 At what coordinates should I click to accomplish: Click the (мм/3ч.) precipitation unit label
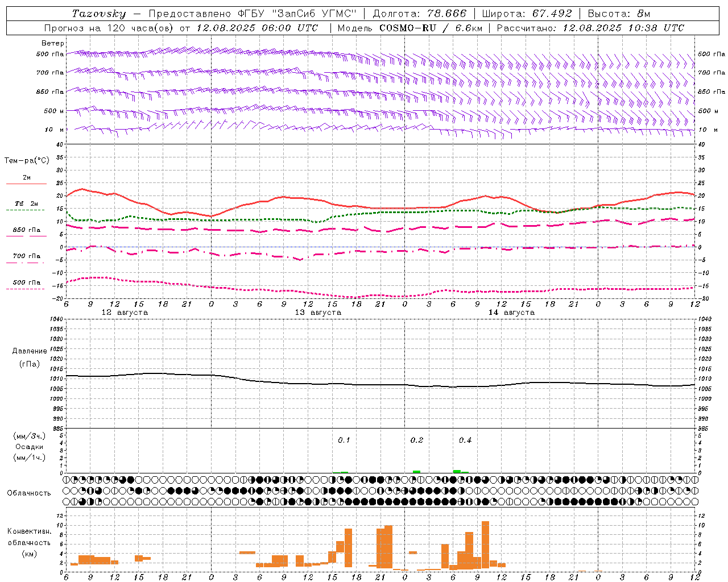[30, 436]
